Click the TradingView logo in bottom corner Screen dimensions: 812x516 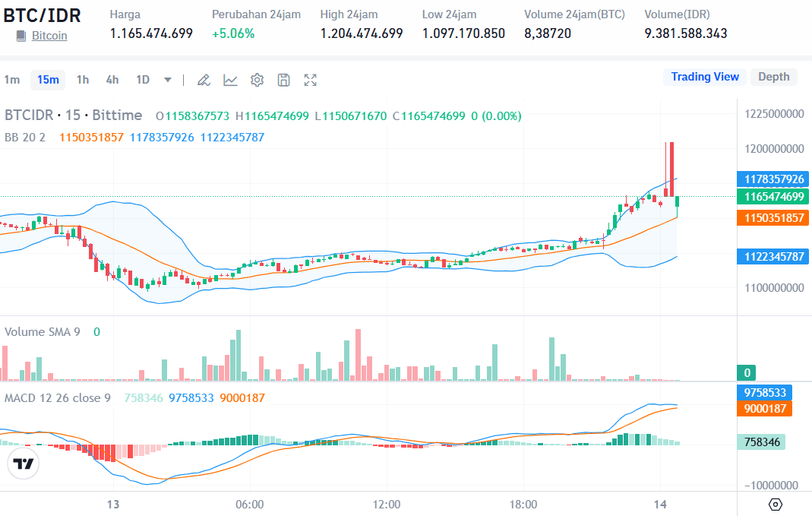(23, 463)
